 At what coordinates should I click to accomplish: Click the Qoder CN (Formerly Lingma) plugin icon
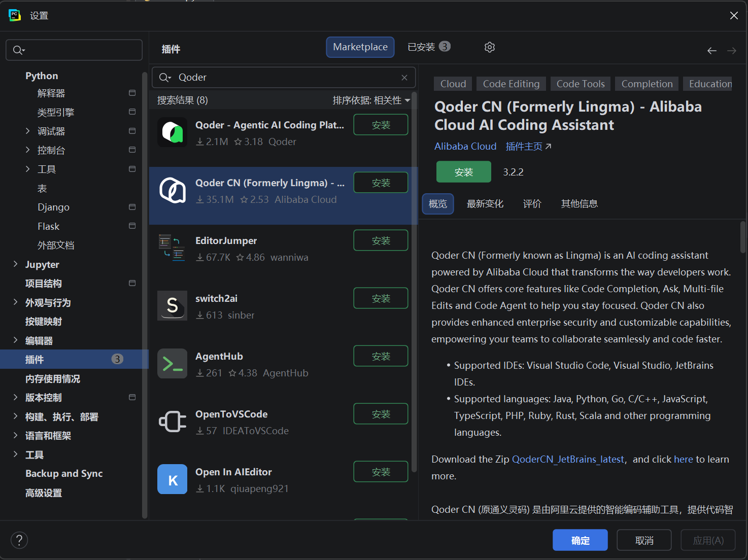(x=173, y=190)
